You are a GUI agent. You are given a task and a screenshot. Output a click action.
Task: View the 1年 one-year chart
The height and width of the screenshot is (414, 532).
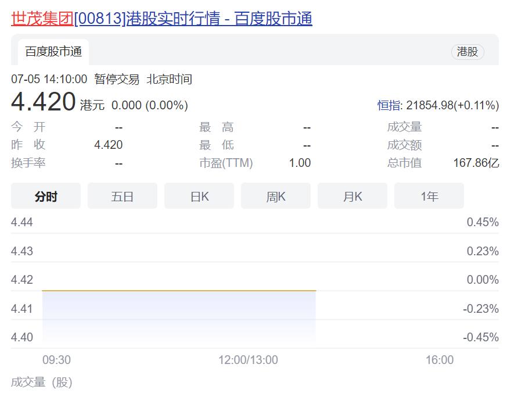coord(429,196)
